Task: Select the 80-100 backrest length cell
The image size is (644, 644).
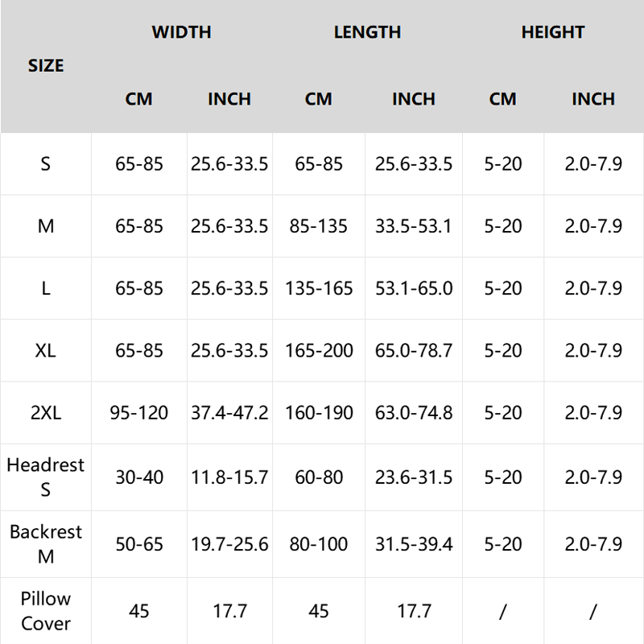Action: [x=319, y=544]
